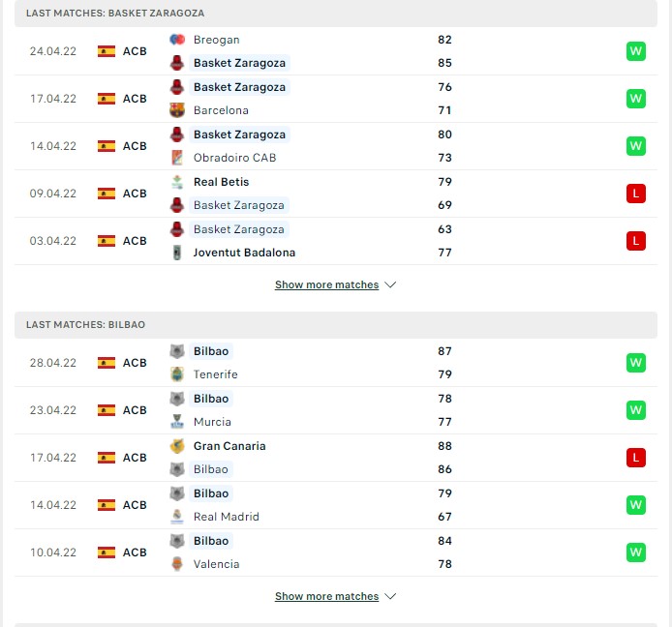The width and height of the screenshot is (672, 627).
Task: Click the Joventut Badalona team logo
Action: coord(177,253)
